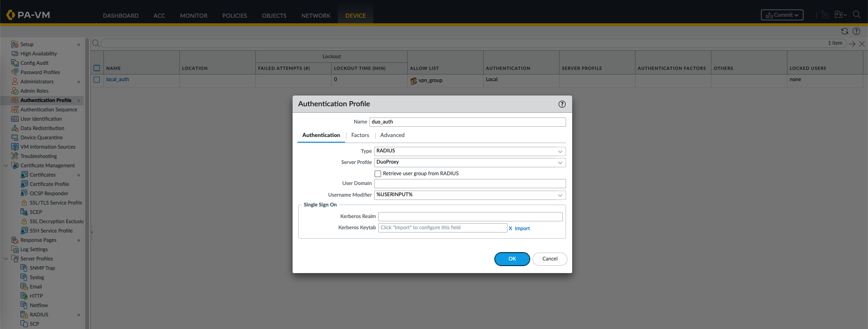The width and height of the screenshot is (868, 329).
Task: Collapse the Certificate Management tree node
Action: (6, 165)
